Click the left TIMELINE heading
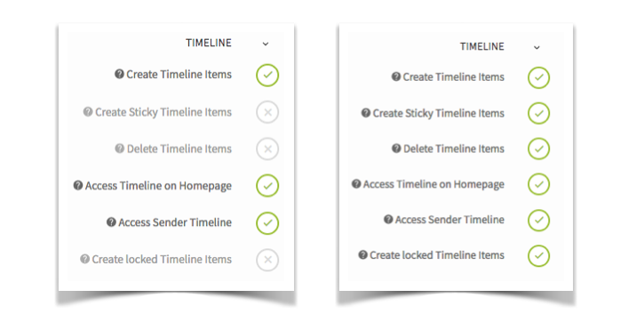 tap(209, 43)
